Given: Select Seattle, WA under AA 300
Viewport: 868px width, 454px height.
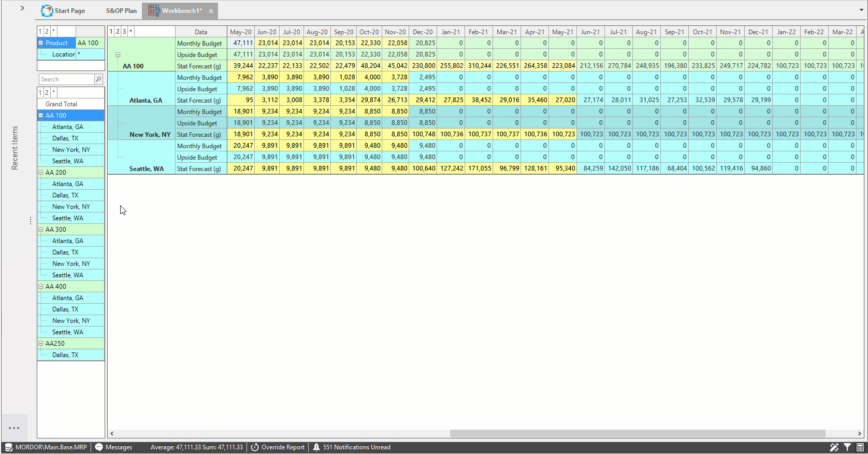Looking at the screenshot, I should click(71, 275).
